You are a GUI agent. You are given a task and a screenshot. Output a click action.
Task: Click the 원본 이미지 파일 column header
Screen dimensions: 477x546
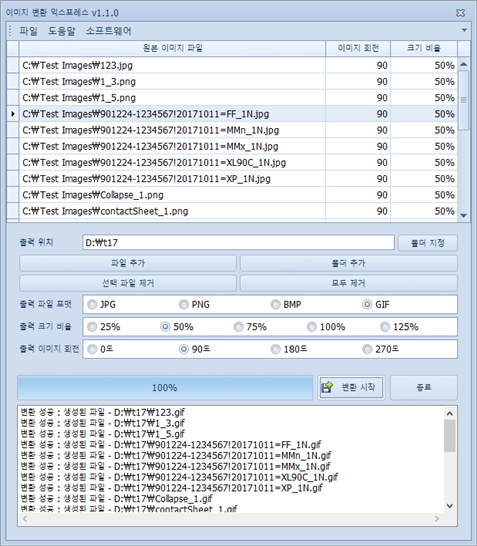(172, 48)
